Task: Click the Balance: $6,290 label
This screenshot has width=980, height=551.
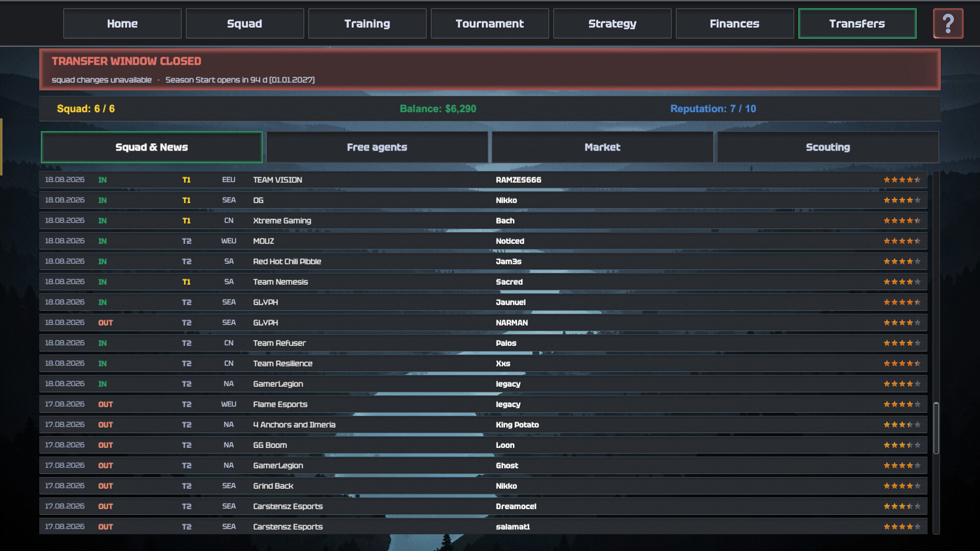Action: coord(438,109)
